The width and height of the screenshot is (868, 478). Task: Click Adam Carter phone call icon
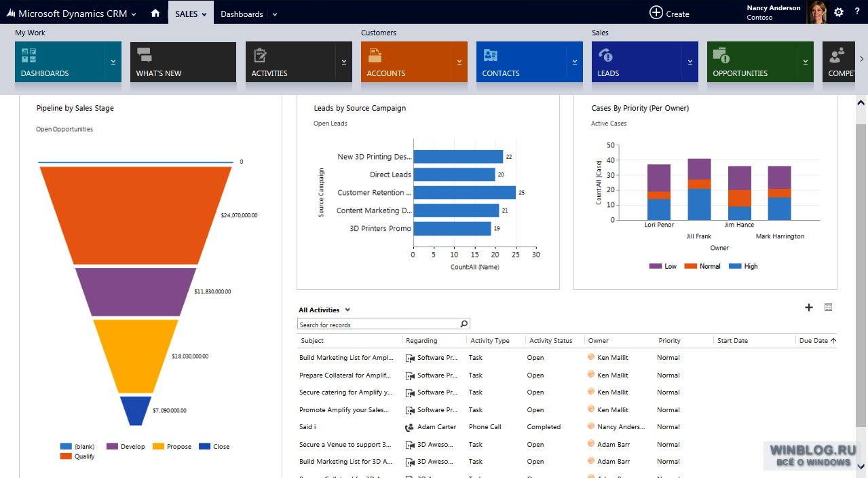pos(410,427)
